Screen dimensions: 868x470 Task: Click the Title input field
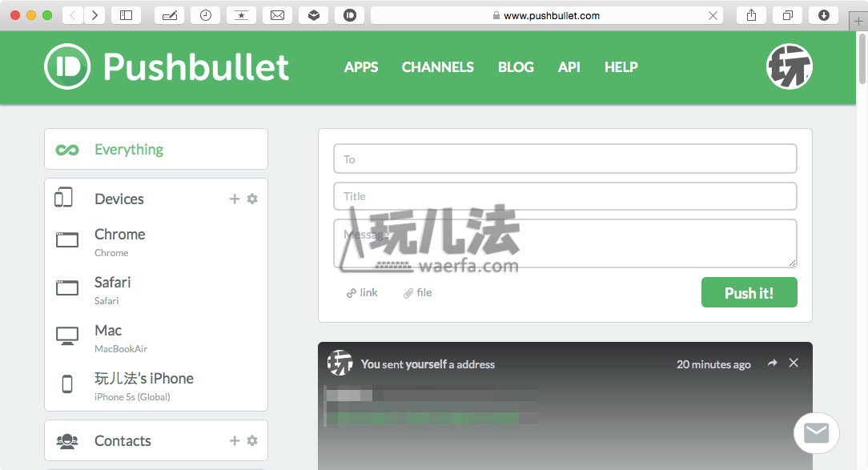pos(565,196)
